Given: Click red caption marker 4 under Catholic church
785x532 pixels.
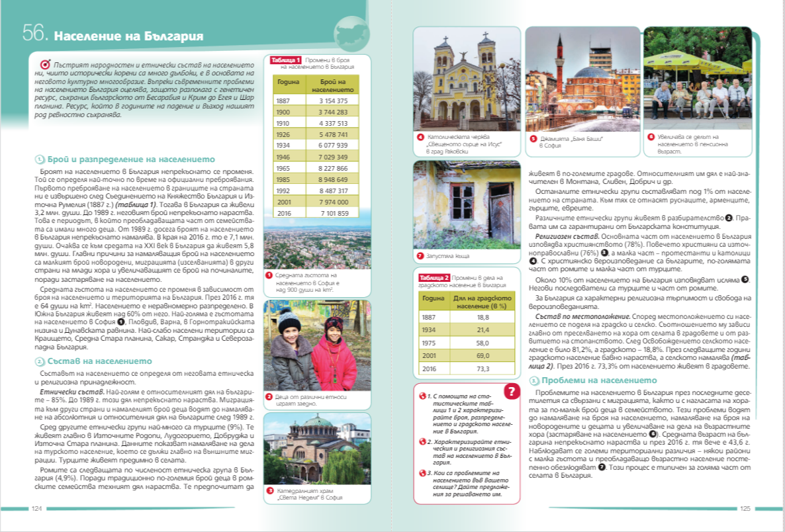Looking at the screenshot, I should pyautogui.click(x=420, y=137).
